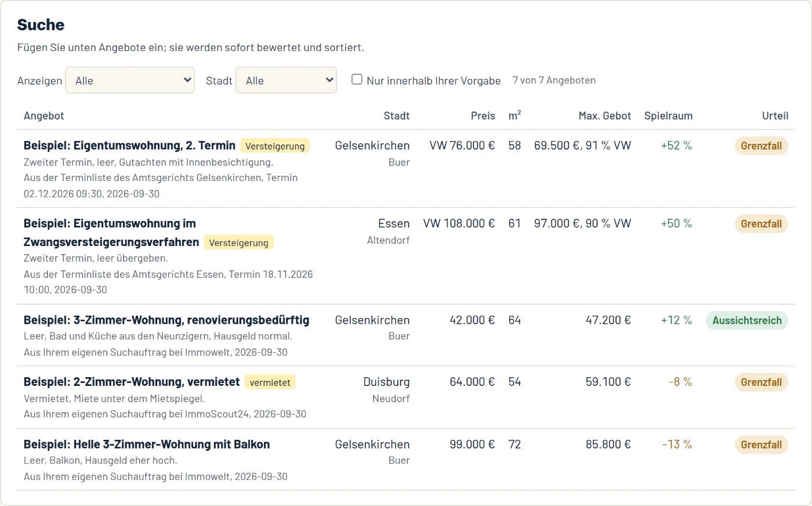Open the 'Helle 3-Zimmer-Wohnung mit Balkon' listing
Screen dimensions: 812x506
(147, 444)
